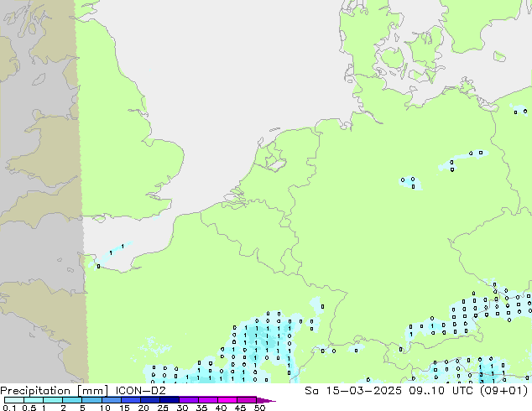Select swatch between 45 and 50
The width and height of the screenshot is (532, 411).
coord(247,400)
